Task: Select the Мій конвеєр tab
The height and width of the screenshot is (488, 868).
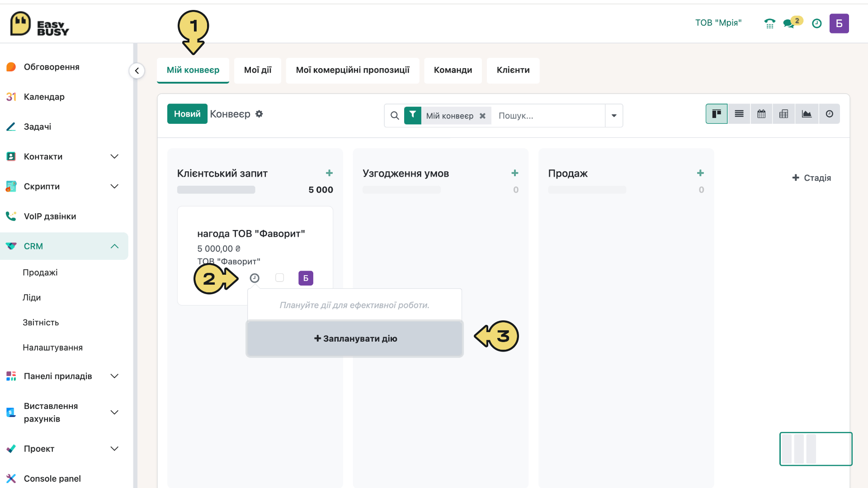Action: coord(193,70)
